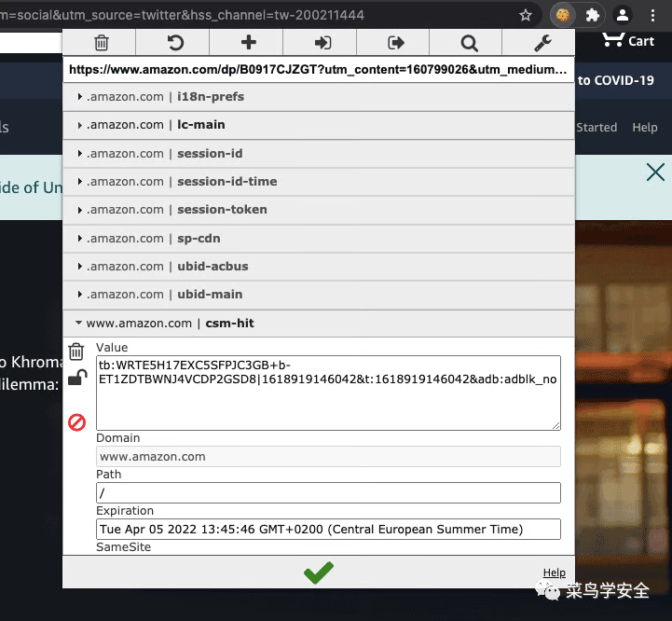The width and height of the screenshot is (672, 621).
Task: Submit cookie changes with green checkmark
Action: click(319, 573)
